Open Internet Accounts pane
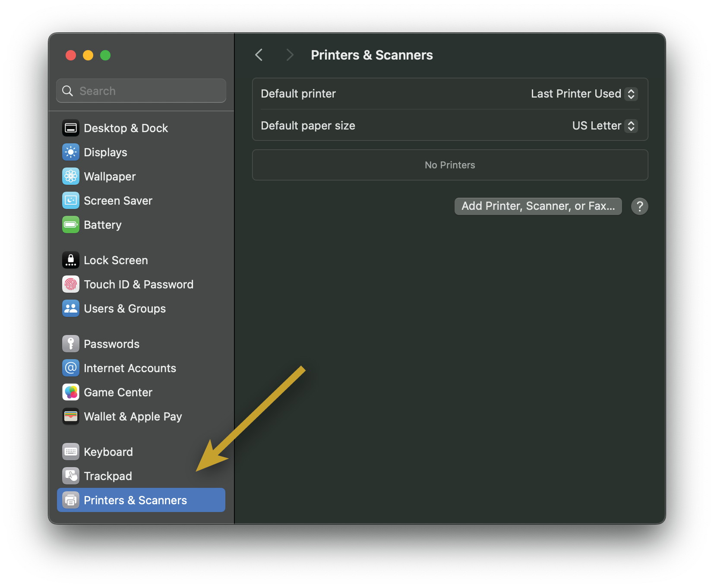This screenshot has width=714, height=588. tap(130, 368)
